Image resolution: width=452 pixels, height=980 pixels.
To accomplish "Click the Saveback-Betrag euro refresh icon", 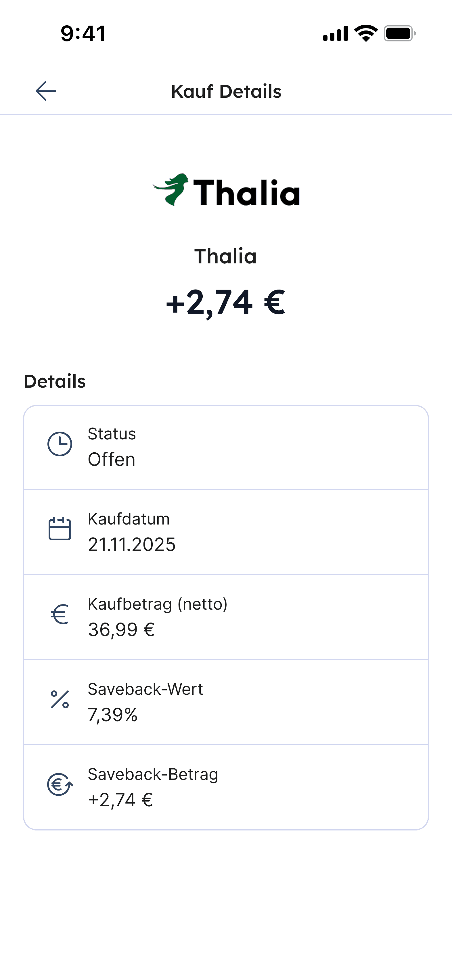I will pos(60,784).
